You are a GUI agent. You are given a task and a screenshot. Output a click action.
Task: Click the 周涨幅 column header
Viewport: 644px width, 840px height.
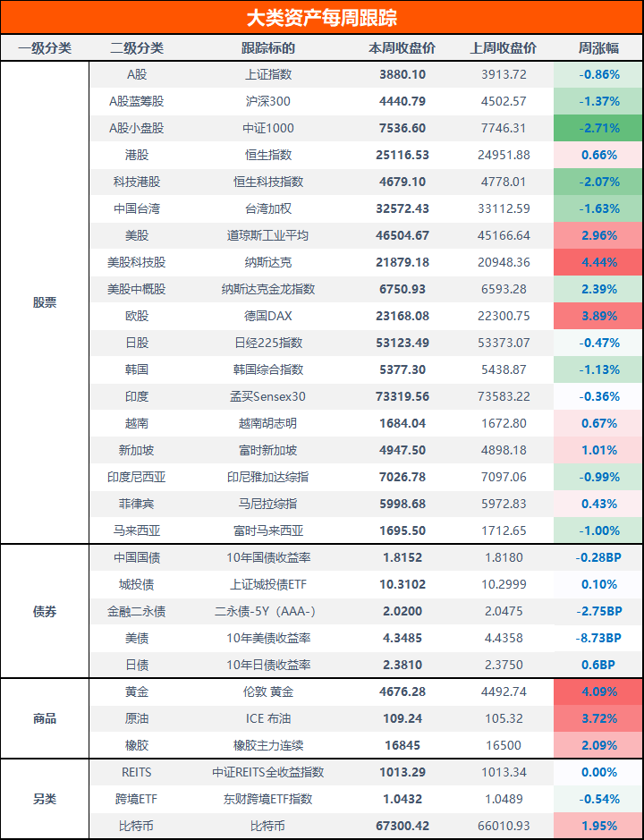pyautogui.click(x=598, y=48)
